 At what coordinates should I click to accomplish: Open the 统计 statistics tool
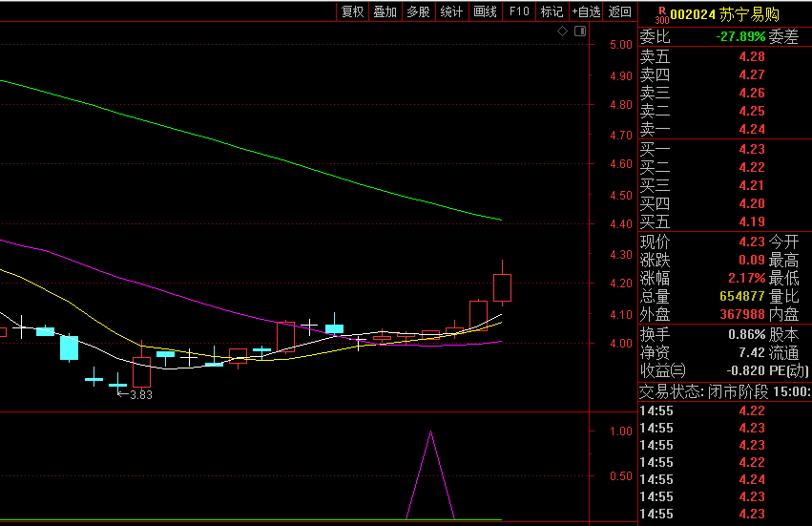click(x=451, y=11)
